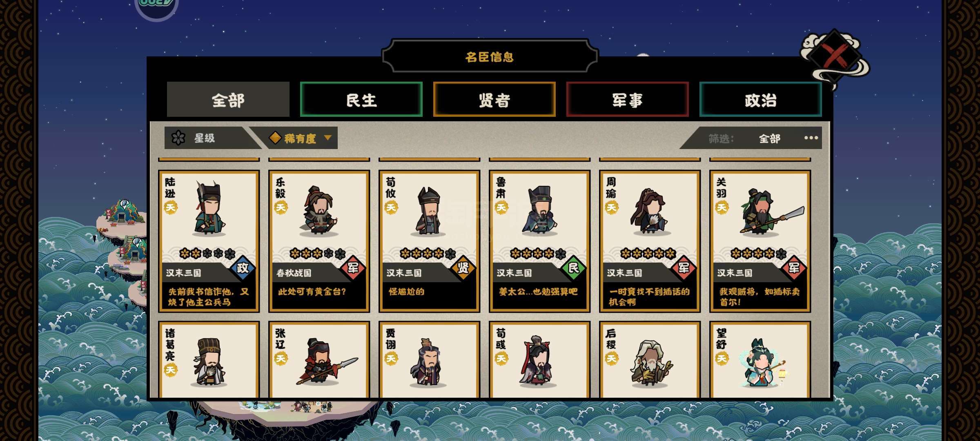Click the 政 badge on 陆逊's card

(x=243, y=268)
